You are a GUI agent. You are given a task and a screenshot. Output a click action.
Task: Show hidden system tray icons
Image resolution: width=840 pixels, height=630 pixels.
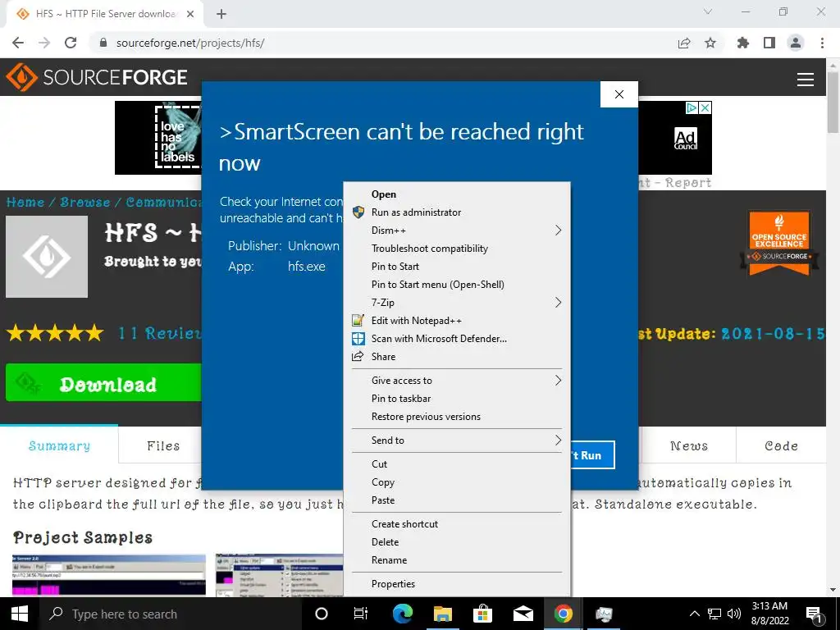pos(694,614)
